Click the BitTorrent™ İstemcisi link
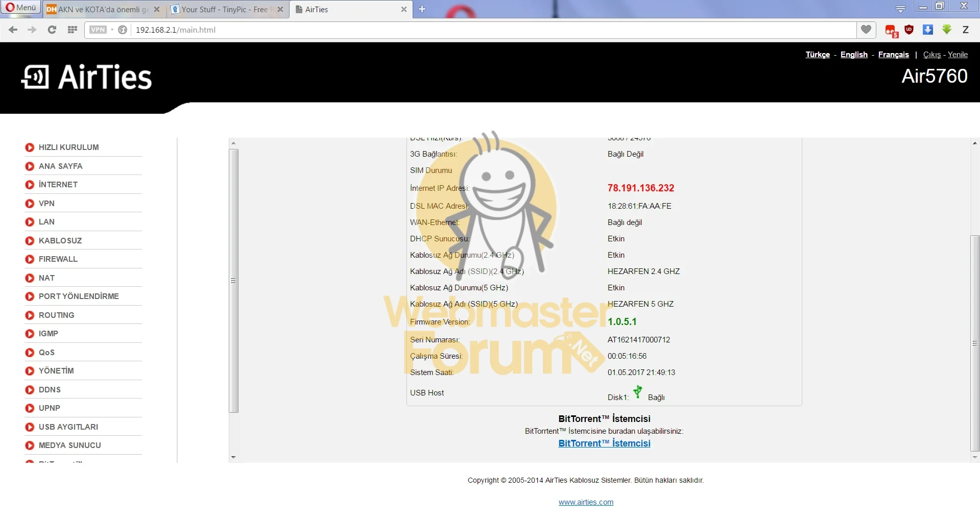 point(604,443)
